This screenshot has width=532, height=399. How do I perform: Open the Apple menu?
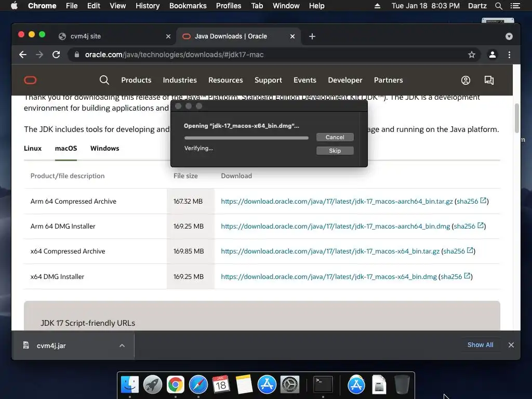tap(14, 6)
